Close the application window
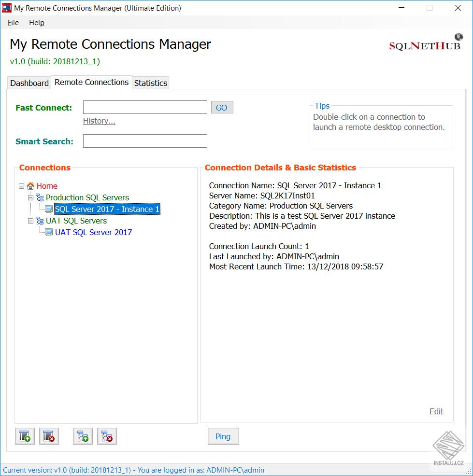473x476 pixels. tap(458, 8)
